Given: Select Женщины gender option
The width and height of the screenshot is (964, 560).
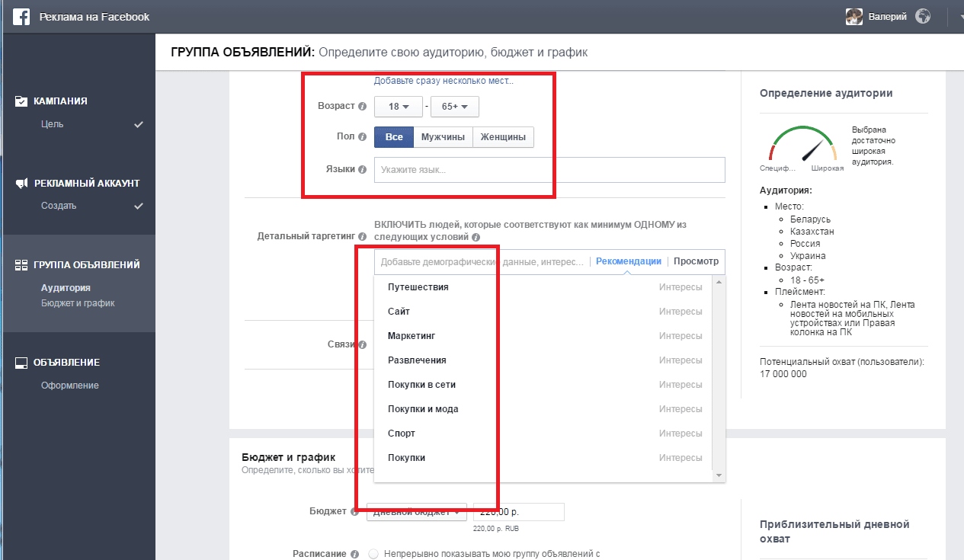Looking at the screenshot, I should tap(504, 137).
